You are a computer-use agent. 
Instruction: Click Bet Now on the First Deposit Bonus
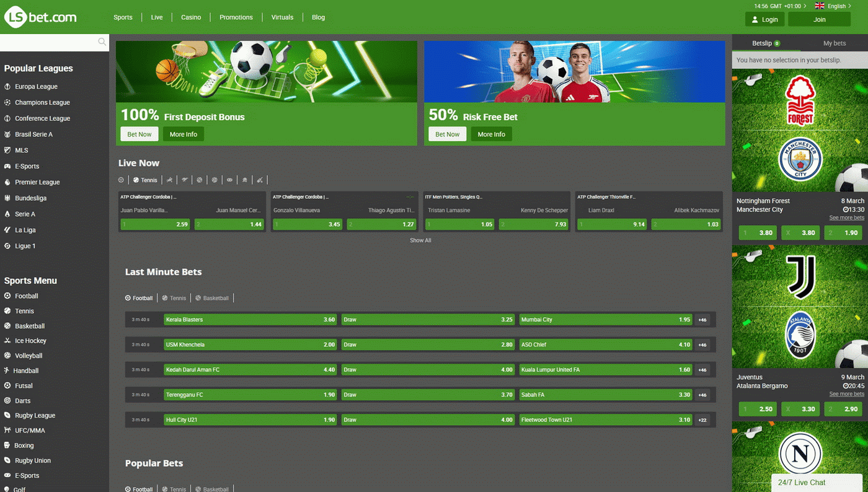pos(139,134)
